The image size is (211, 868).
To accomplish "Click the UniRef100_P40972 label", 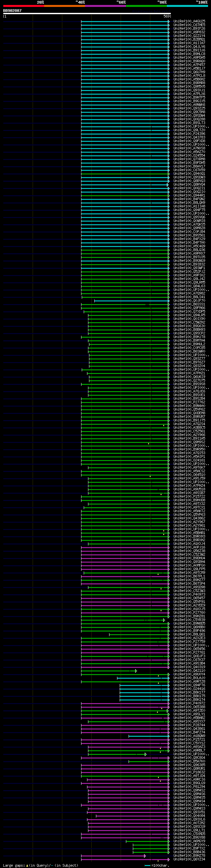I will [189, 703].
